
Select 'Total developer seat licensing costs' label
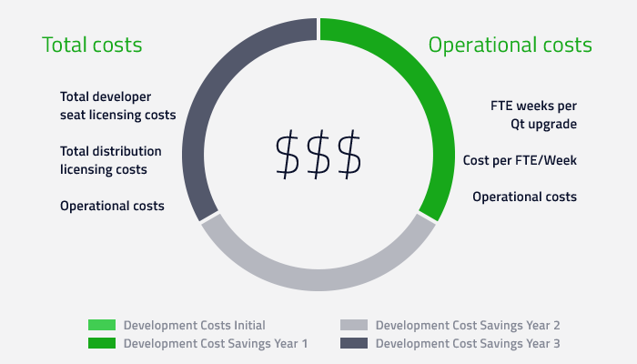(x=117, y=105)
